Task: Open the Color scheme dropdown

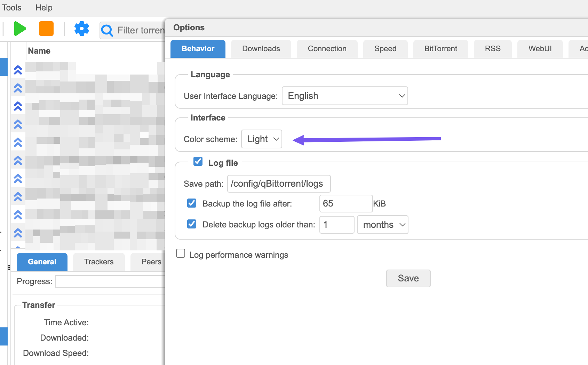Action: [262, 139]
